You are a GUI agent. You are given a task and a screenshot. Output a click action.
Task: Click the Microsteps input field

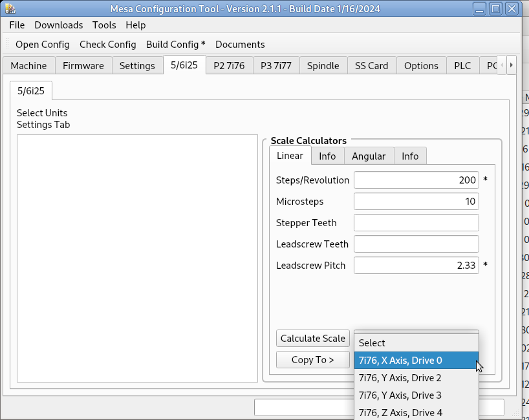[416, 202]
